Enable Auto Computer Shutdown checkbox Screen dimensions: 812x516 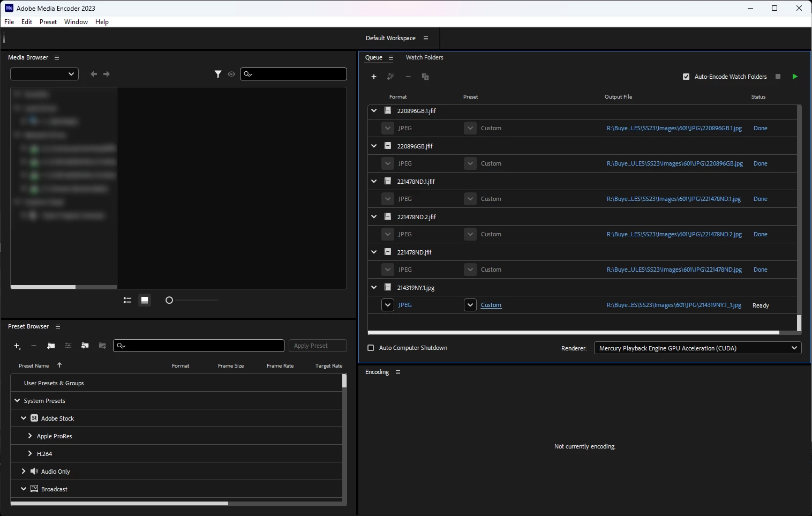coord(371,348)
